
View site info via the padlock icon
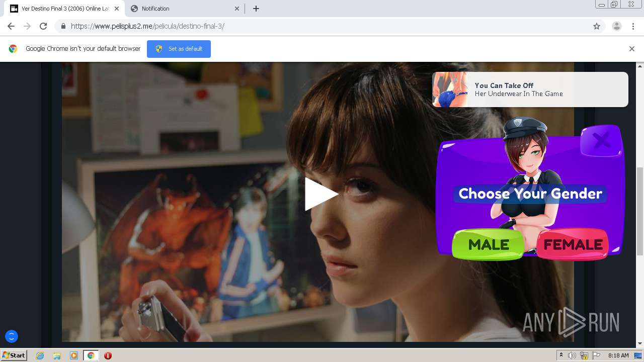click(x=63, y=26)
